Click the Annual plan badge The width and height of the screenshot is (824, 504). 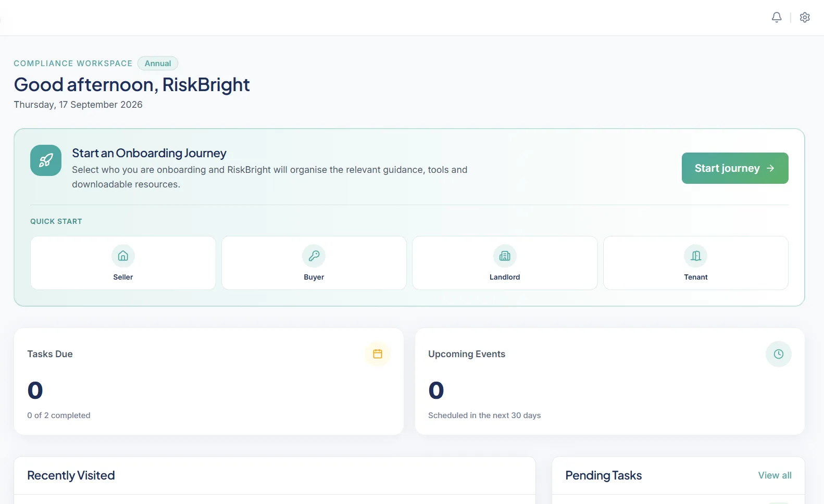(x=158, y=64)
